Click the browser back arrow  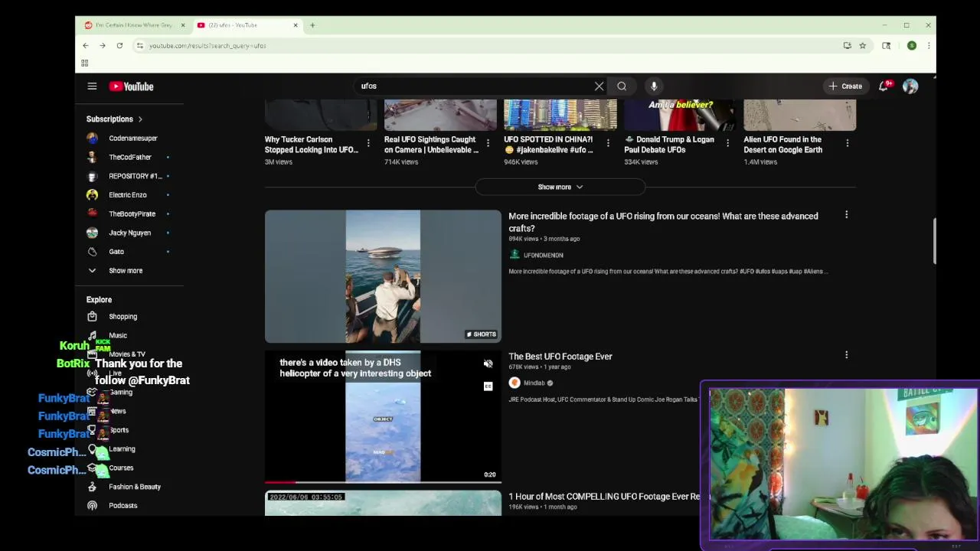(86, 46)
